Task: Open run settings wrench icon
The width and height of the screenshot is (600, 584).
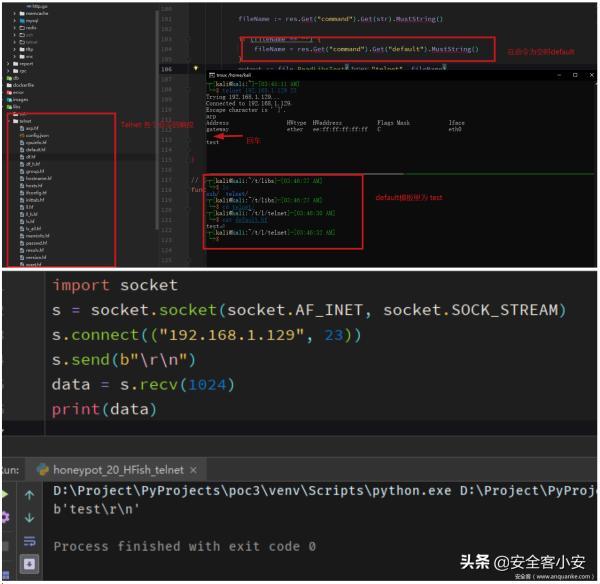Action: 6,518
